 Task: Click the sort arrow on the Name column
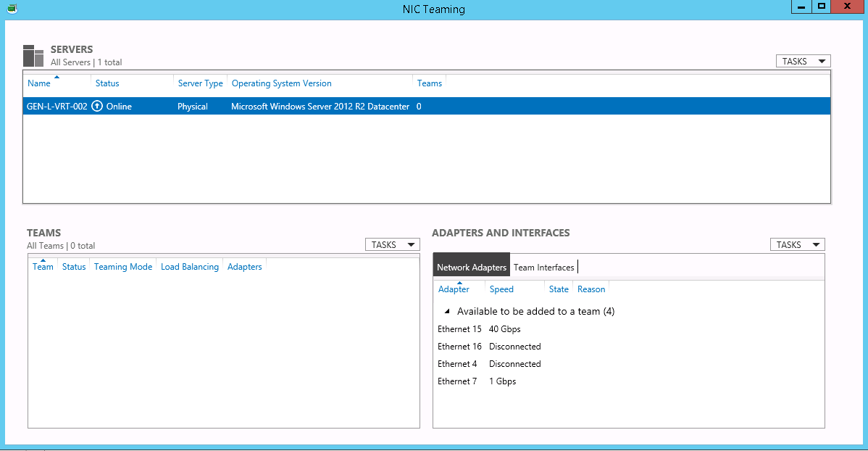coord(57,76)
